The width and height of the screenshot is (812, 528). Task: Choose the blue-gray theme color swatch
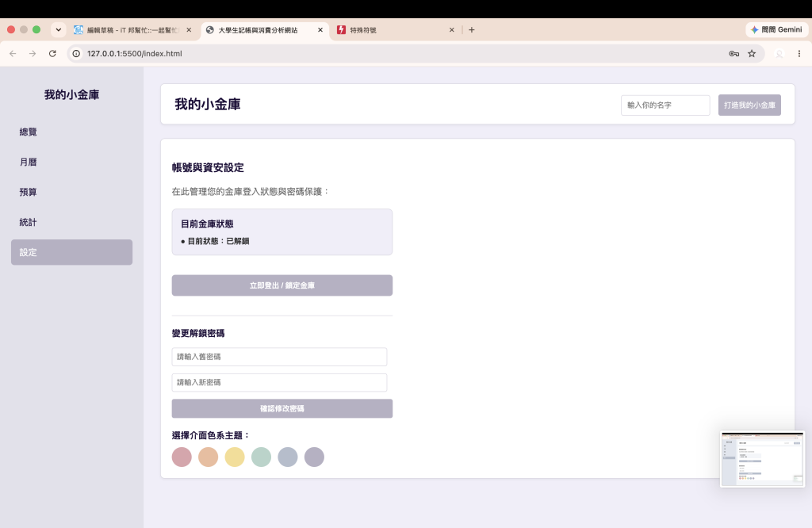(287, 457)
